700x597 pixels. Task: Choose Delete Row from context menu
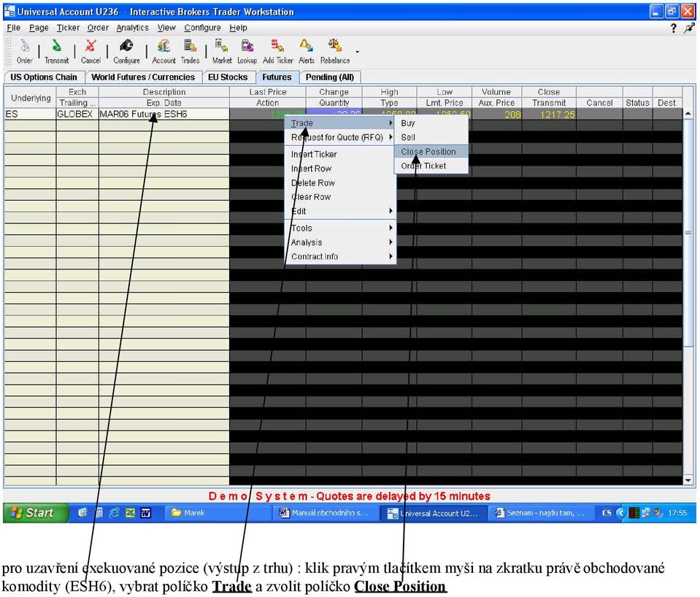[x=340, y=182]
